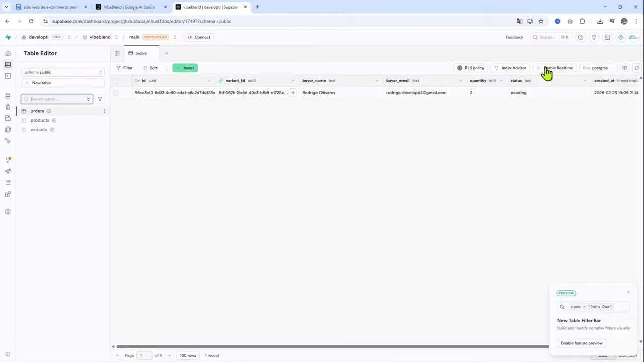Select the checkbox on the pending order row
Screen dimensions: 644x362
pyautogui.click(x=116, y=92)
